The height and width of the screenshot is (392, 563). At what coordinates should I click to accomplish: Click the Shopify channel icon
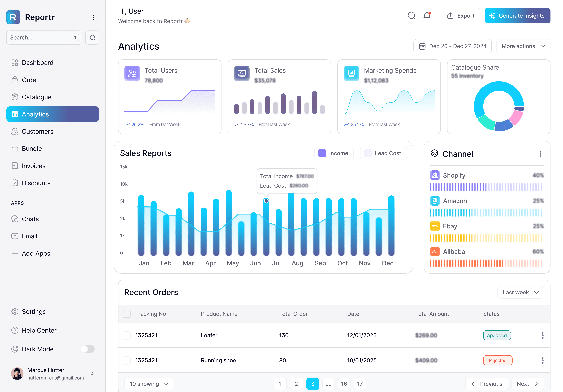pyautogui.click(x=435, y=175)
